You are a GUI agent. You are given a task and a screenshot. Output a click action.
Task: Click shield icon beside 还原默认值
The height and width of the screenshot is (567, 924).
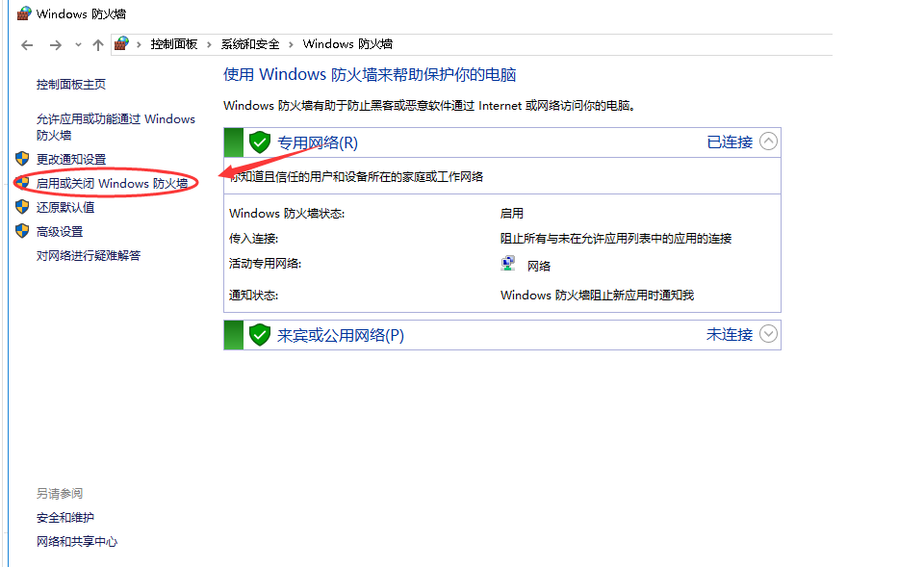click(22, 206)
